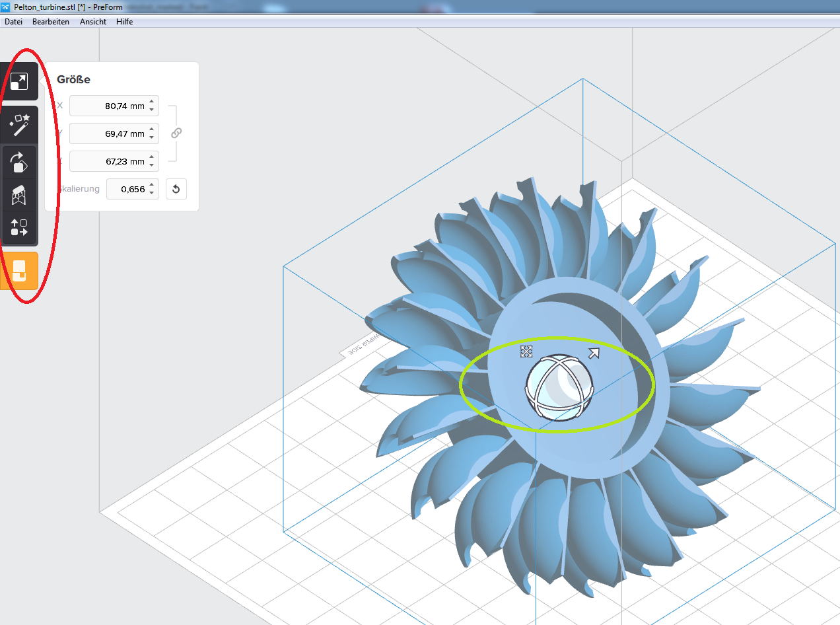
Task: Open the Ansicht menu
Action: pos(93,22)
